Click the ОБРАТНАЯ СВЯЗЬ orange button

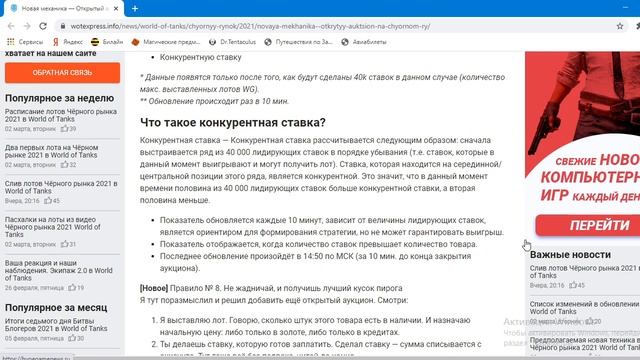[62, 73]
